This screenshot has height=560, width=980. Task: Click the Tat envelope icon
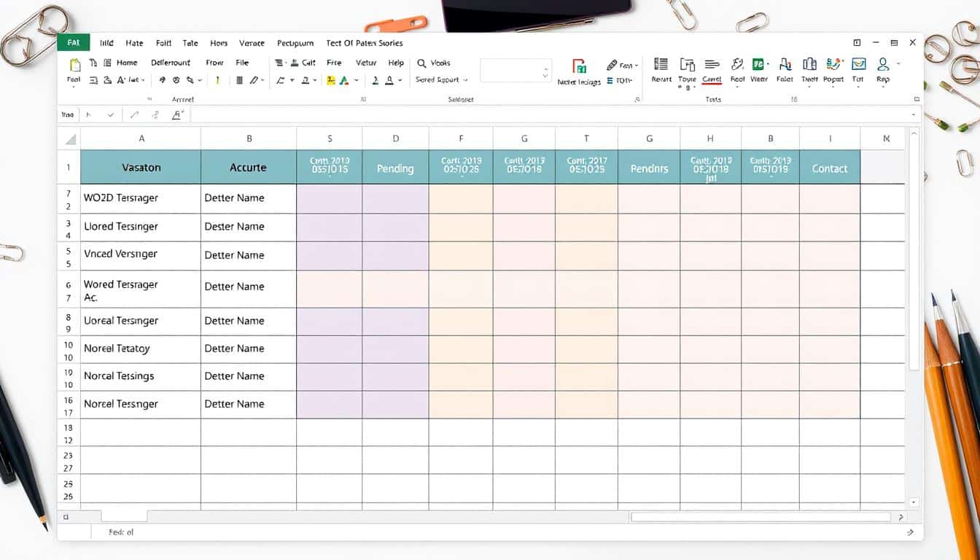[858, 65]
